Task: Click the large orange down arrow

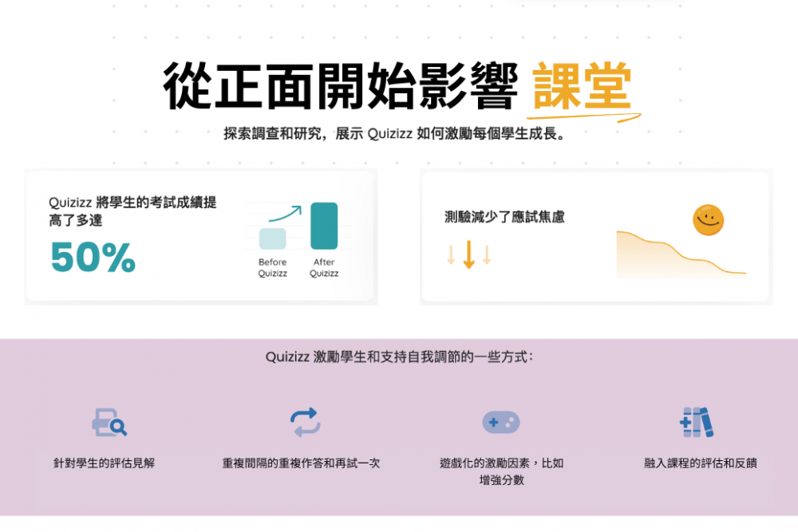Action: [x=468, y=254]
